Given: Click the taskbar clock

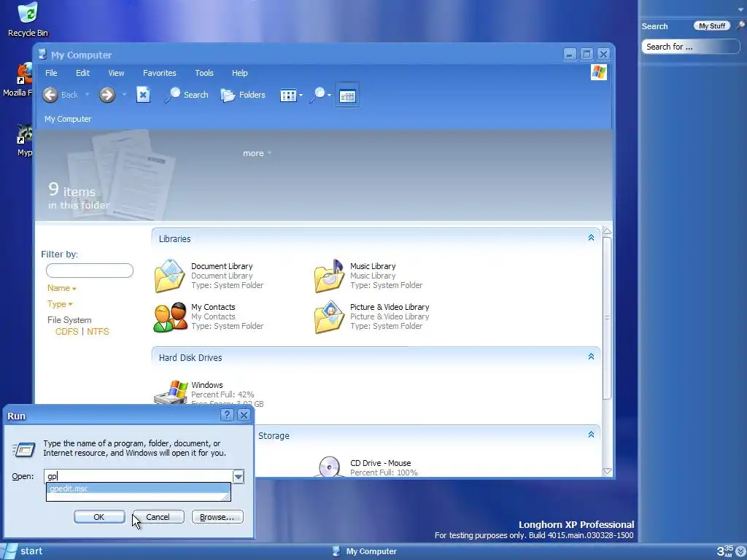Looking at the screenshot, I should click(x=724, y=551).
